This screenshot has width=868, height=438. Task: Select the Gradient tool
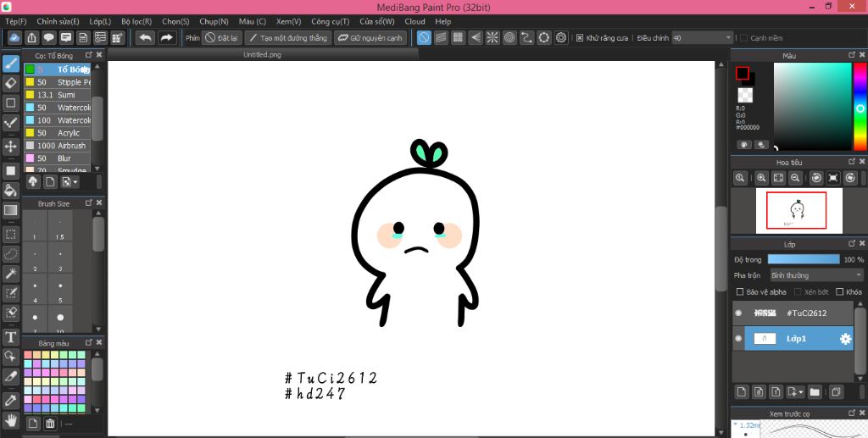[x=10, y=210]
